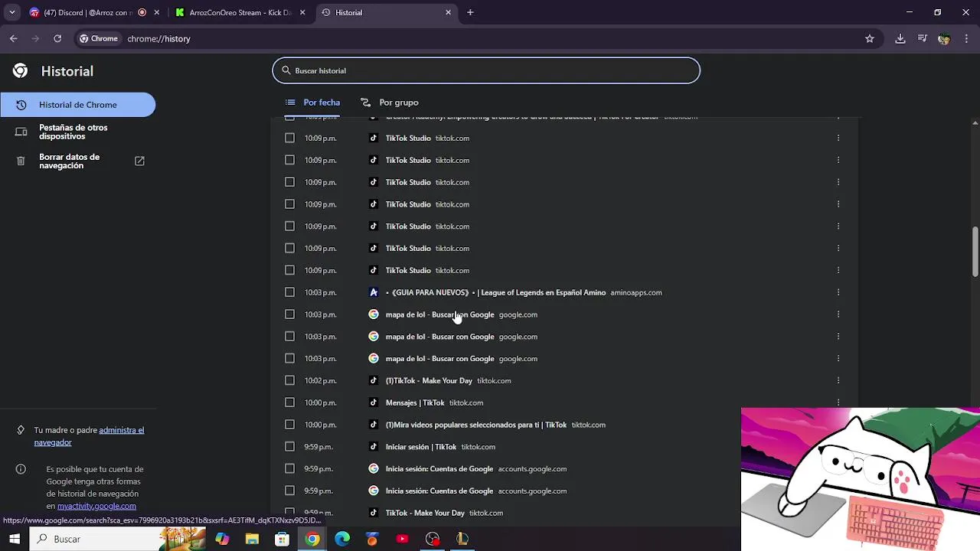Open File Explorer from the taskbar
Image resolution: width=980 pixels, height=551 pixels.
[252, 539]
